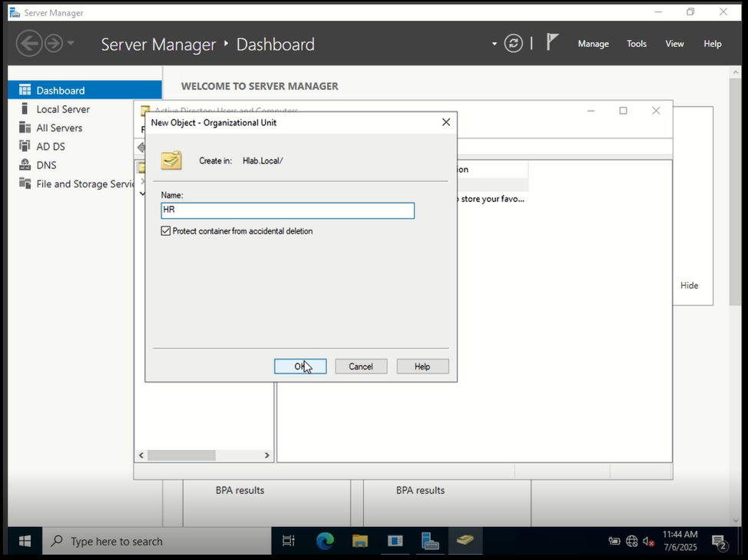The height and width of the screenshot is (560, 748).
Task: Open the muted volume icon in system tray
Action: point(648,541)
